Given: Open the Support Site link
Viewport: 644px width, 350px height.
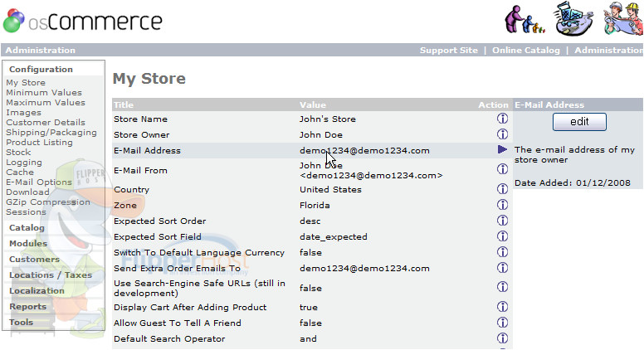Looking at the screenshot, I should click(x=448, y=50).
